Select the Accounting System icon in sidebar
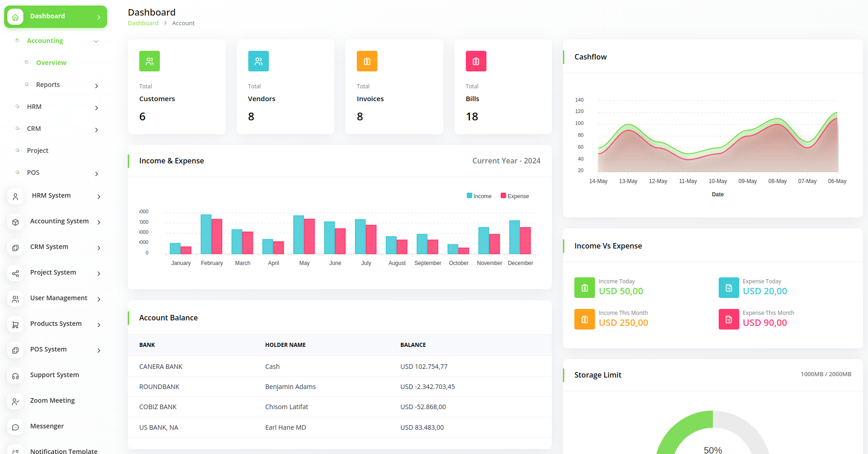The height and width of the screenshot is (454, 868). click(x=16, y=222)
